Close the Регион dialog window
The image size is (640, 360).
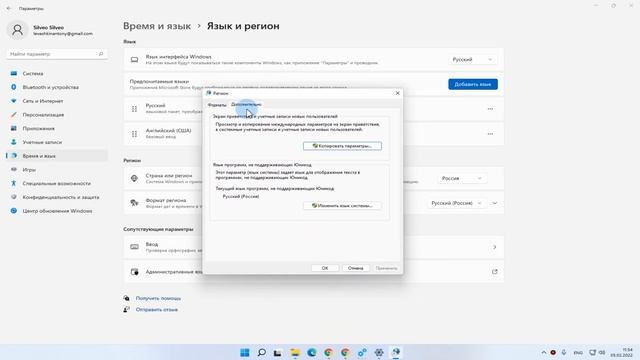tap(398, 93)
